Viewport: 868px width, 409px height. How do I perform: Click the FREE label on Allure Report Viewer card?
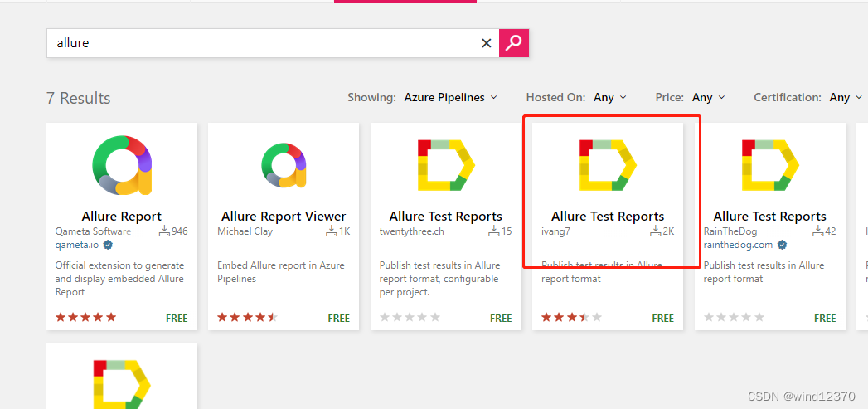tap(339, 318)
